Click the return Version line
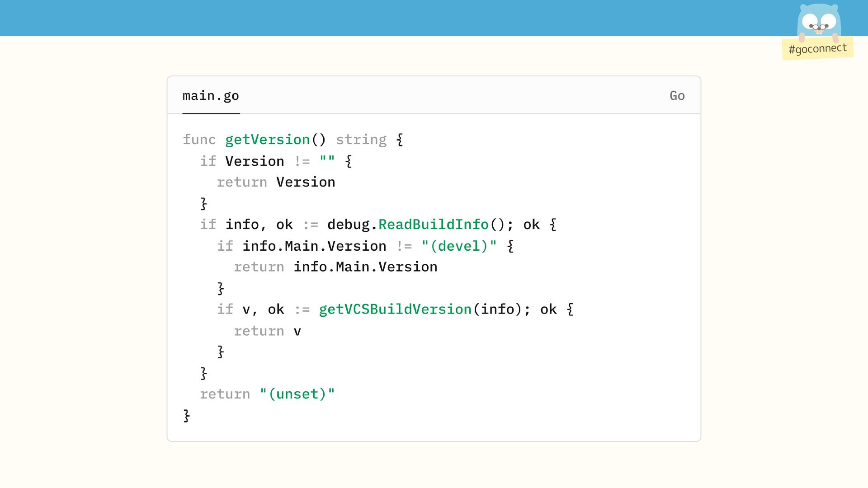 (276, 182)
